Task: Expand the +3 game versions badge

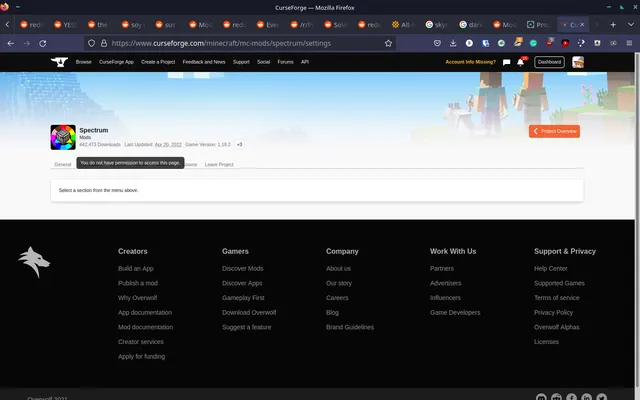Action: [x=240, y=144]
